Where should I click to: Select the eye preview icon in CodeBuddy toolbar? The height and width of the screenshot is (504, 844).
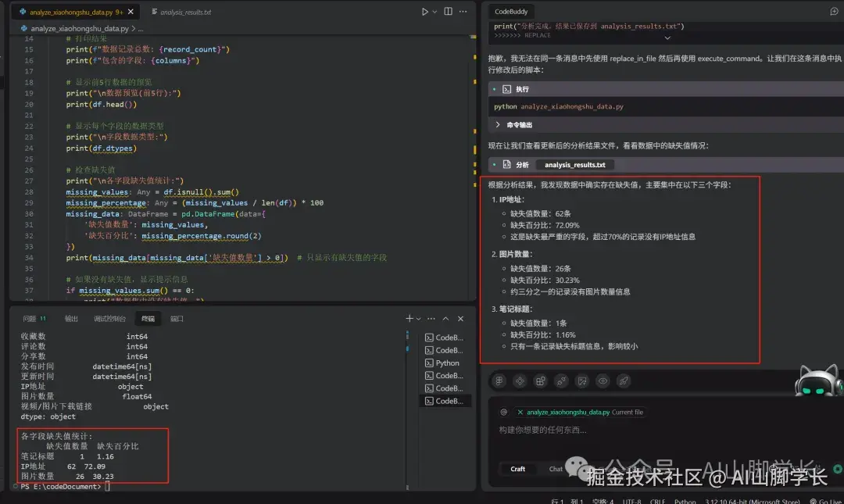[602, 381]
